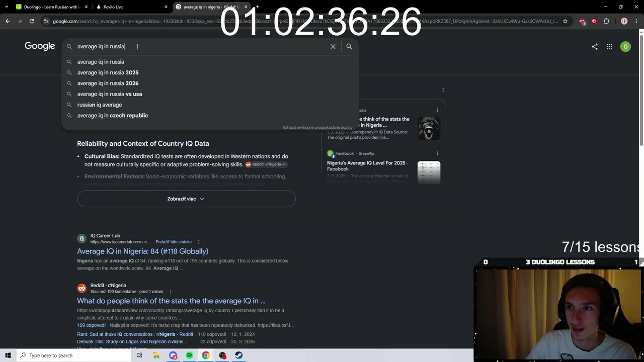The image size is (644, 362).
Task: Click the Google logo
Action: pyautogui.click(x=40, y=46)
